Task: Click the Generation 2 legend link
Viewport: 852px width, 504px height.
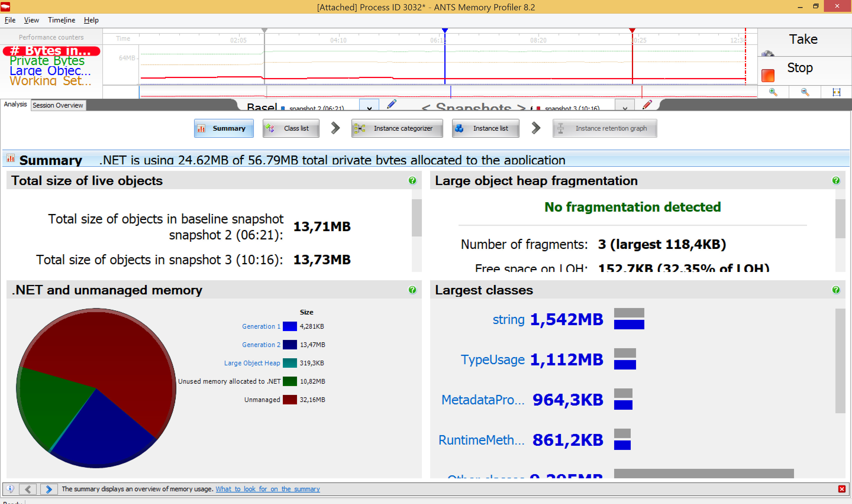Action: point(261,345)
